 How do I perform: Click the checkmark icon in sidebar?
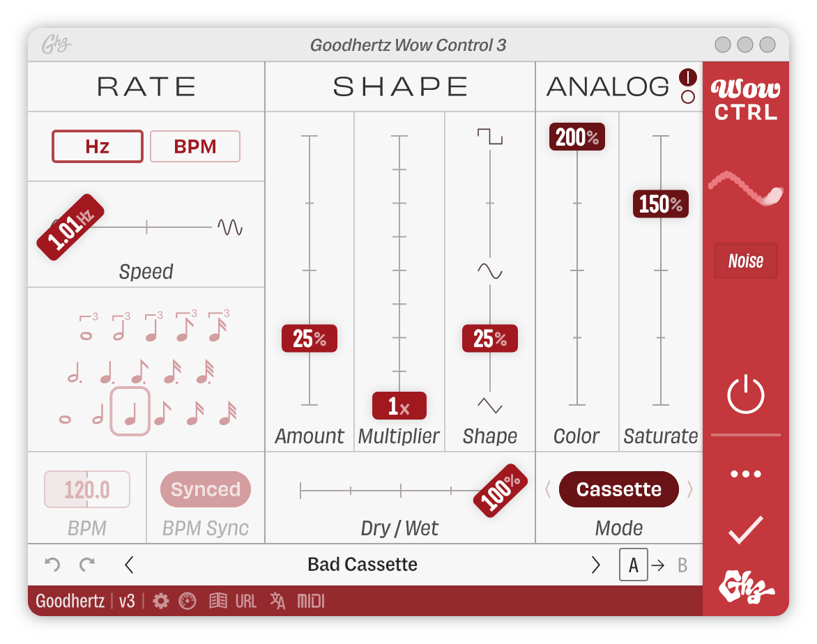[x=745, y=531]
